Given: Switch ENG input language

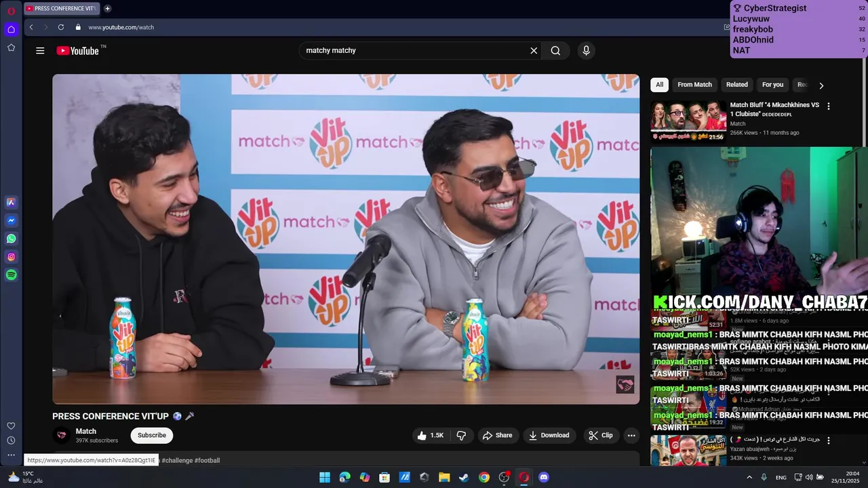Looking at the screenshot, I should click(781, 477).
